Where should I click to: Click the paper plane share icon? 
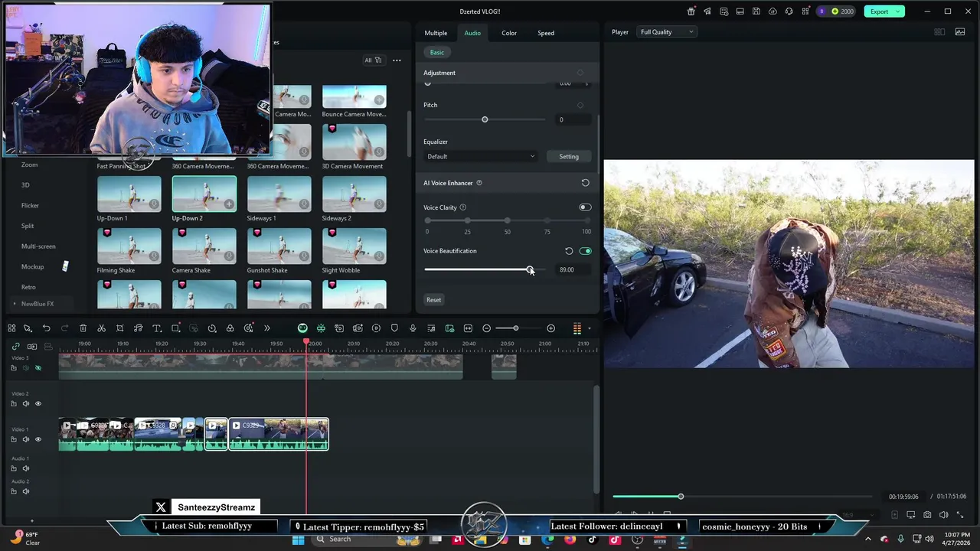point(707,11)
